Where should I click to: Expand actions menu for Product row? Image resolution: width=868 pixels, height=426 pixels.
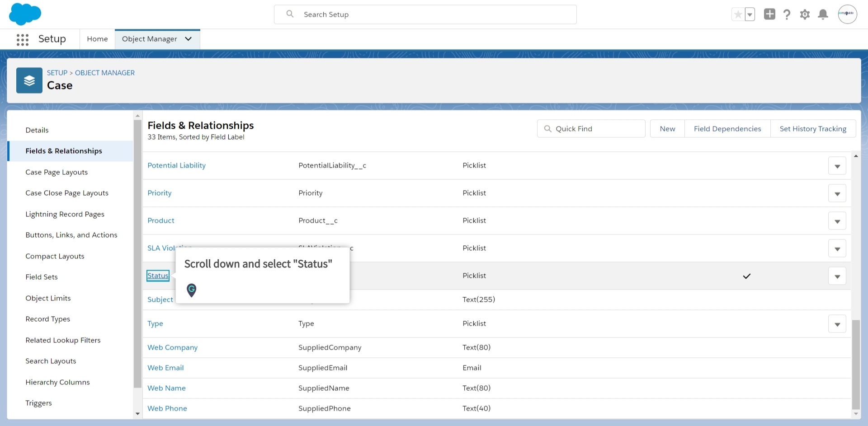point(837,221)
